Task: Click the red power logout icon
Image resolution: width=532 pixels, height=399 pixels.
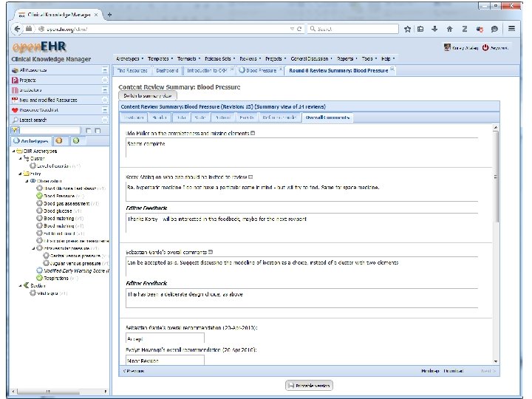Action: point(485,48)
